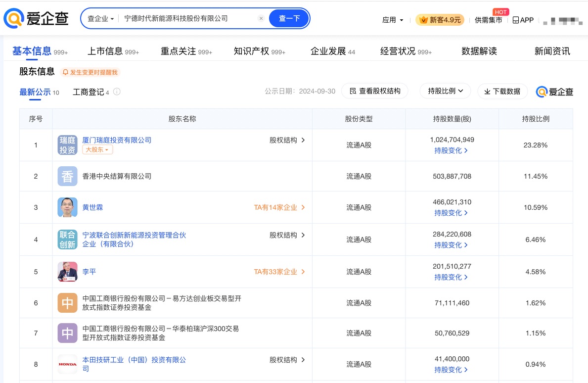Open 查看股权结构 button
The width and height of the screenshot is (588, 383).
375,91
